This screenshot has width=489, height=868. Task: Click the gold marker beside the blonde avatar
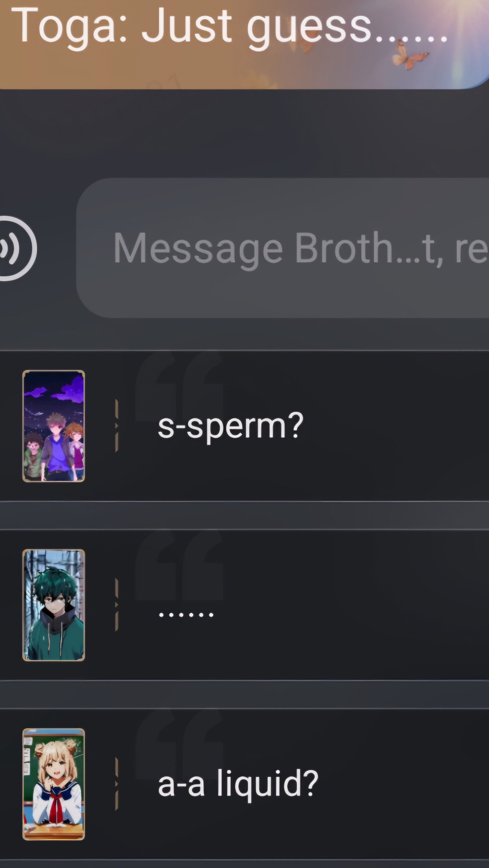[x=117, y=784]
